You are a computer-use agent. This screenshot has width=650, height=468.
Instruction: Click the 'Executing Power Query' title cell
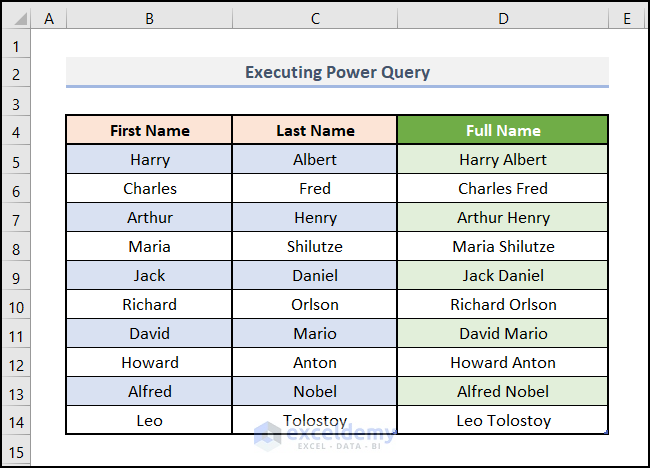coord(337,72)
